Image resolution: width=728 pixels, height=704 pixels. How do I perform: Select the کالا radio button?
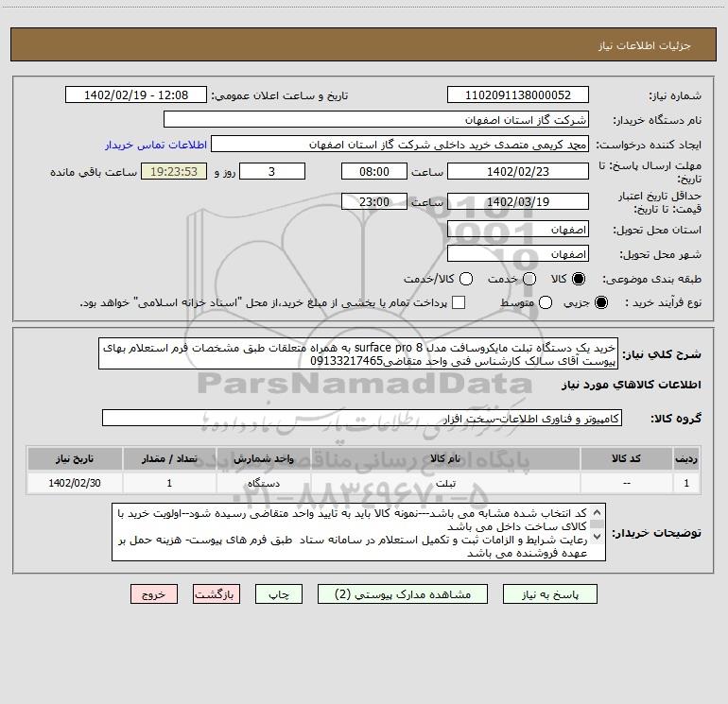click(x=579, y=279)
